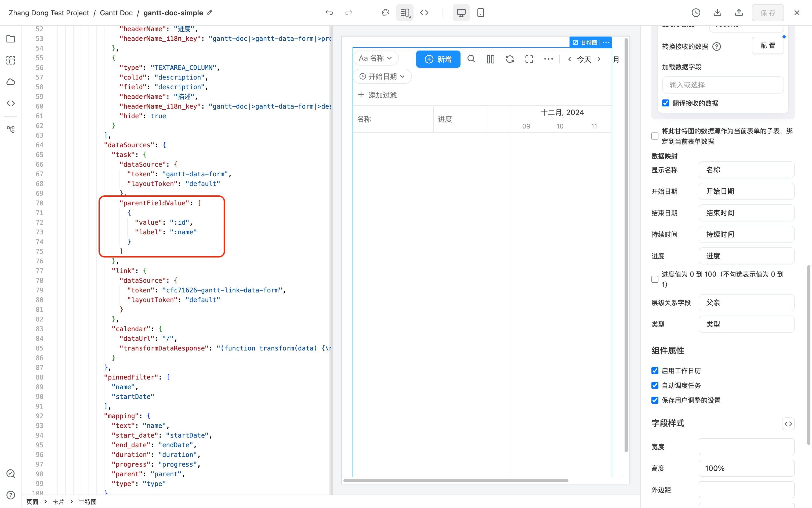Open the 持续时间 mapping field

point(746,234)
